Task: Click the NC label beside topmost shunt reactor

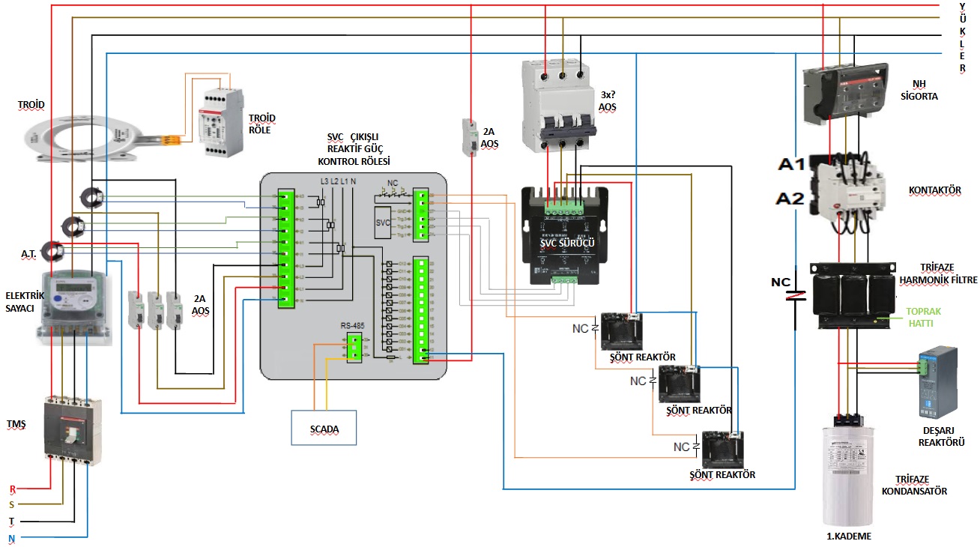Action: (x=581, y=328)
